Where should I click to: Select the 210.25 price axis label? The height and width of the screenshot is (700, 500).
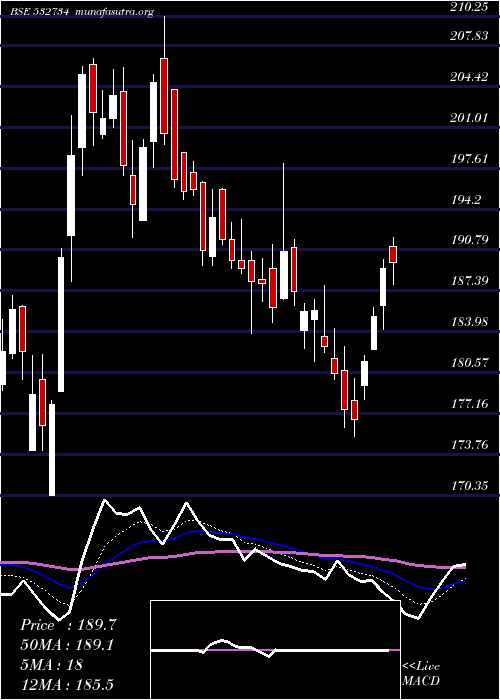click(468, 7)
